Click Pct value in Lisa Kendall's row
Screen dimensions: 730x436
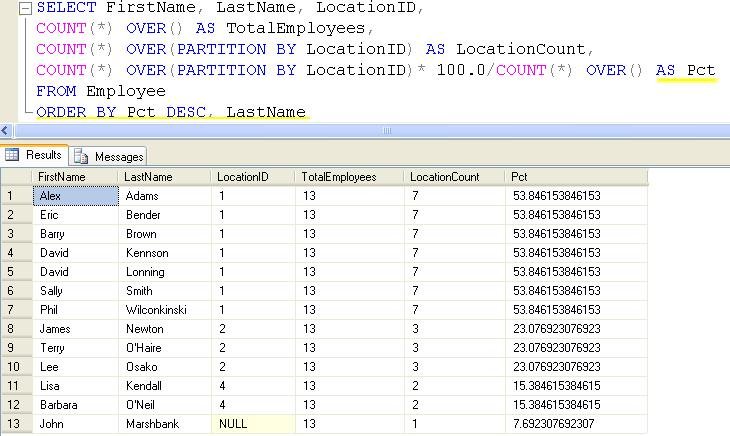click(576, 386)
